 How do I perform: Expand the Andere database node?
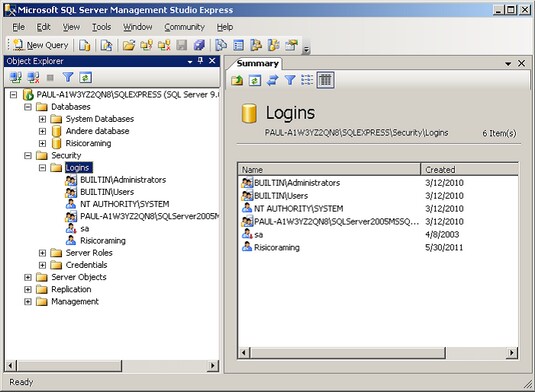(x=42, y=131)
